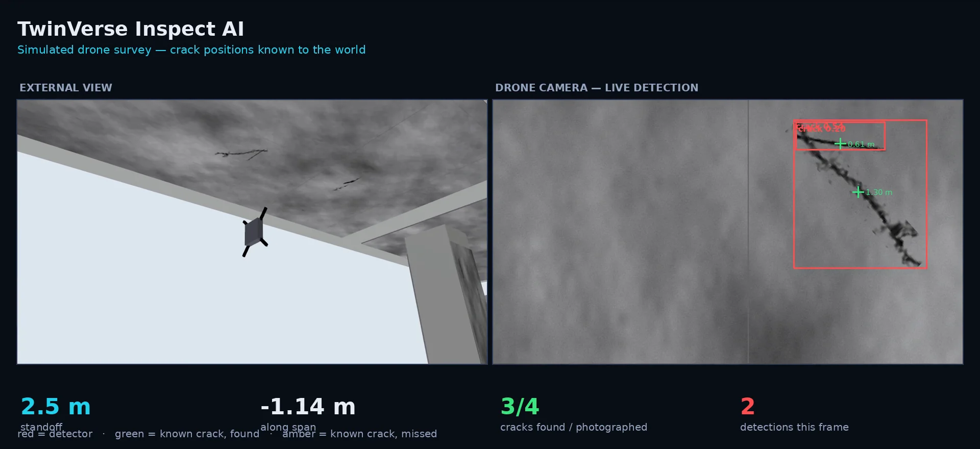Click the simulated drone survey subtitle

(x=191, y=50)
